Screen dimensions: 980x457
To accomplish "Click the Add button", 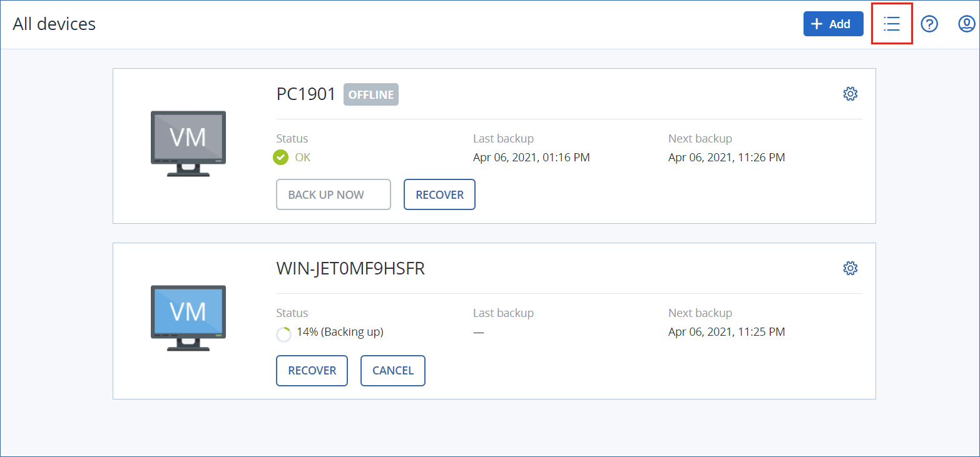I will click(x=833, y=24).
